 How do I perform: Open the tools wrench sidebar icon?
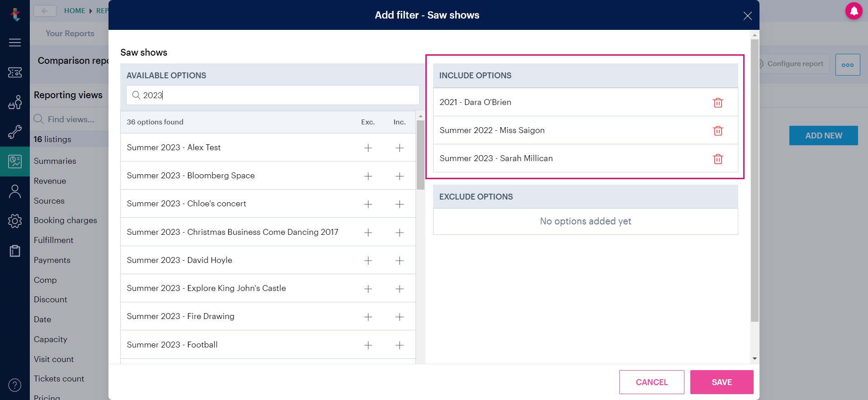[15, 132]
